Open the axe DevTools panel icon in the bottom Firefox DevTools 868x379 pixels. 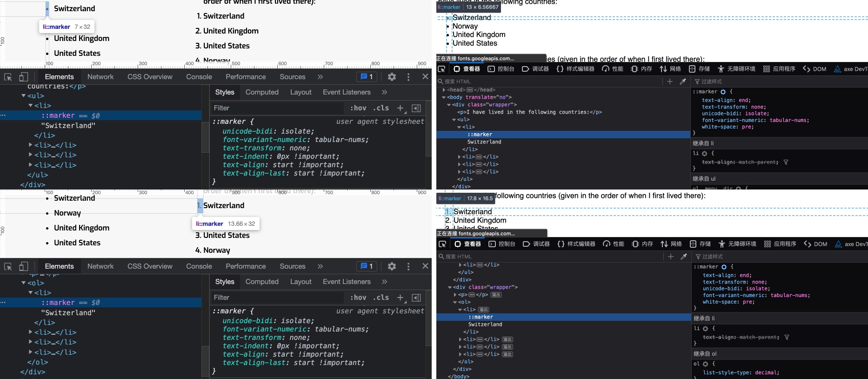[838, 244]
